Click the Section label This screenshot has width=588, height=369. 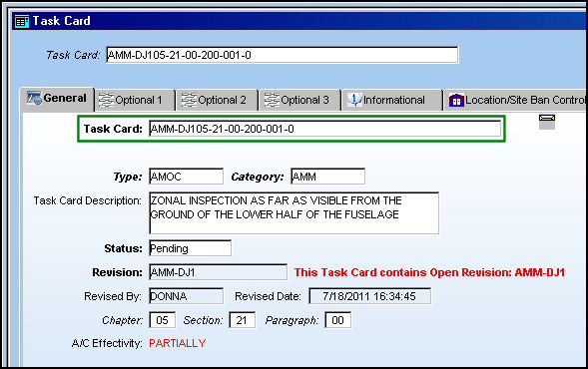tap(203, 321)
